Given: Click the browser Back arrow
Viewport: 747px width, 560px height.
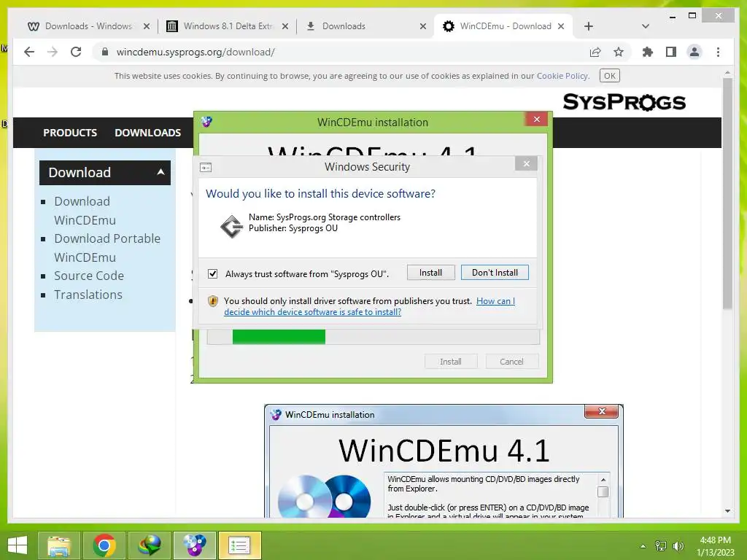Looking at the screenshot, I should 29,52.
